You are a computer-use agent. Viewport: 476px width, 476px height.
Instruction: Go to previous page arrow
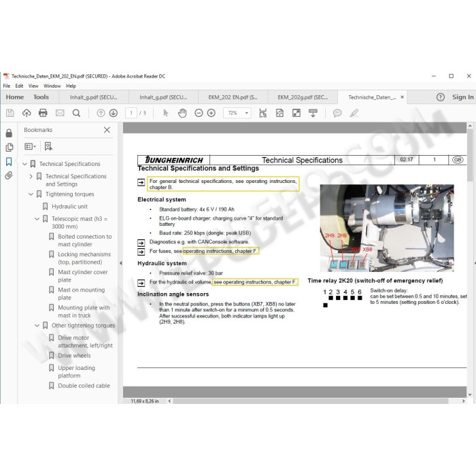pyautogui.click(x=101, y=114)
